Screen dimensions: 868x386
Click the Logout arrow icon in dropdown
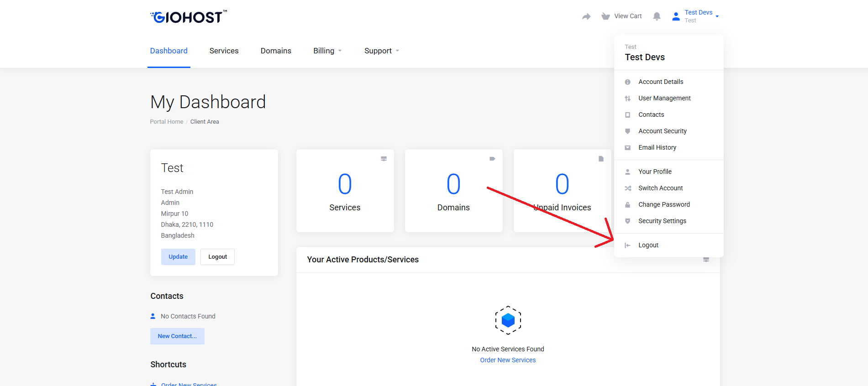pyautogui.click(x=628, y=245)
